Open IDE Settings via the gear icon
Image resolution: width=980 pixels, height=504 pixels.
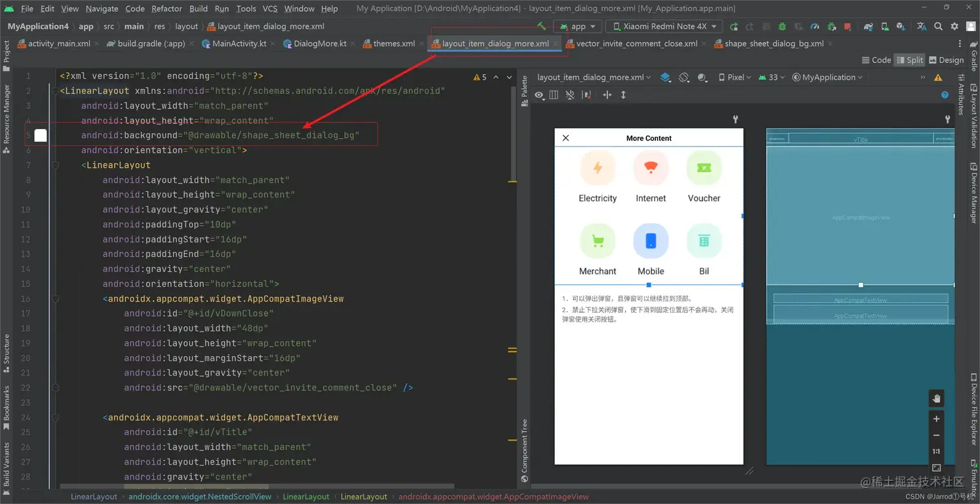point(953,27)
